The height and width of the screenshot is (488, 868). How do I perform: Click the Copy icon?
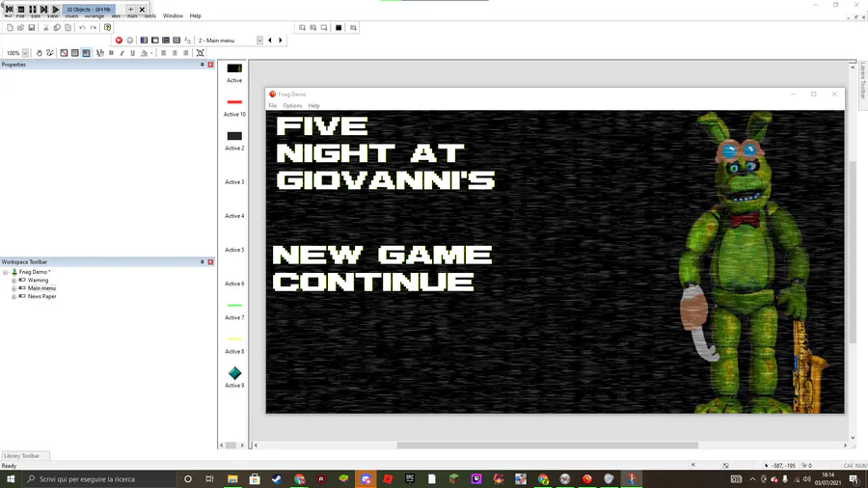57,28
